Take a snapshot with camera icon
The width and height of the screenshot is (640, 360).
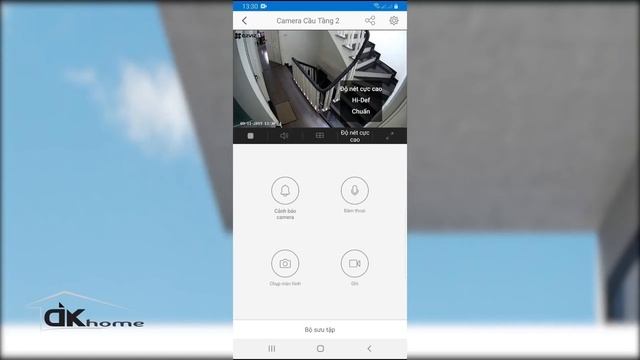(285, 263)
